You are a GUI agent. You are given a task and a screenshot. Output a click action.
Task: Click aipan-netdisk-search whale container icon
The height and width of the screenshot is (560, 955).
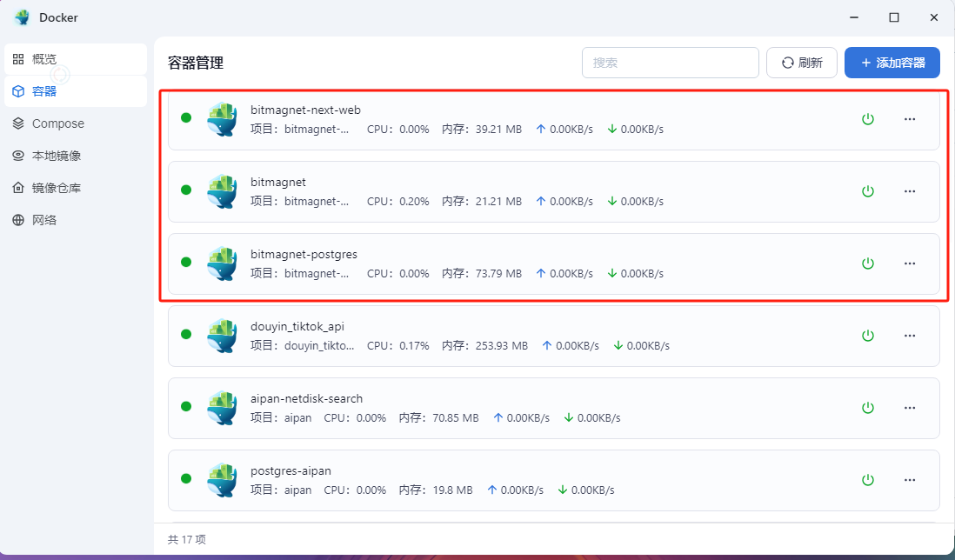222,407
